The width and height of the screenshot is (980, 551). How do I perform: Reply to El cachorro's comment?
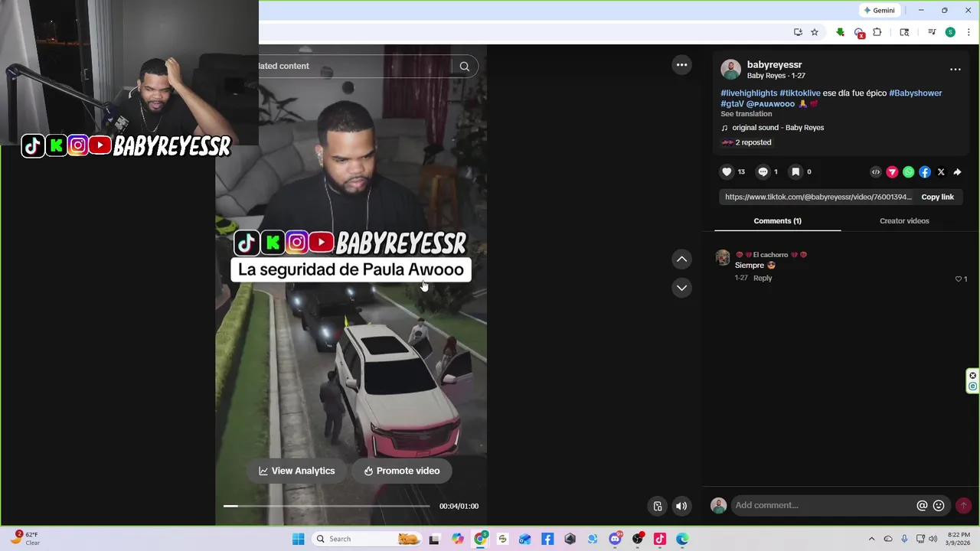coord(763,278)
